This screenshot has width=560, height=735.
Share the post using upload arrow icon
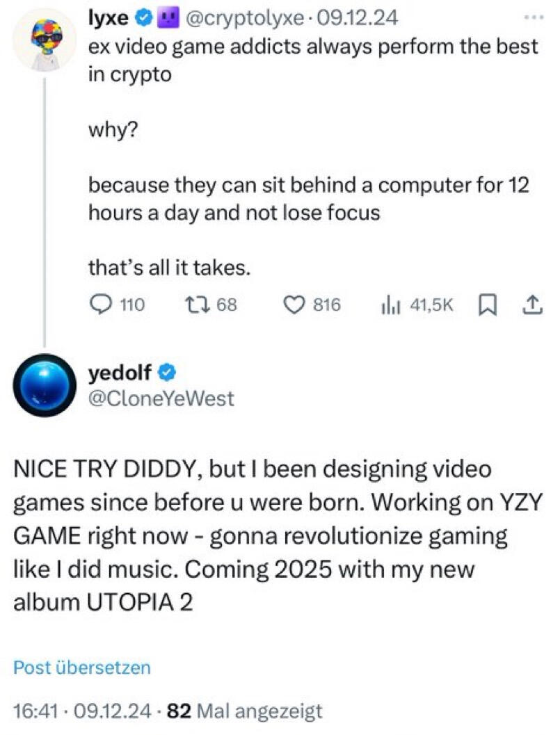[x=533, y=305]
